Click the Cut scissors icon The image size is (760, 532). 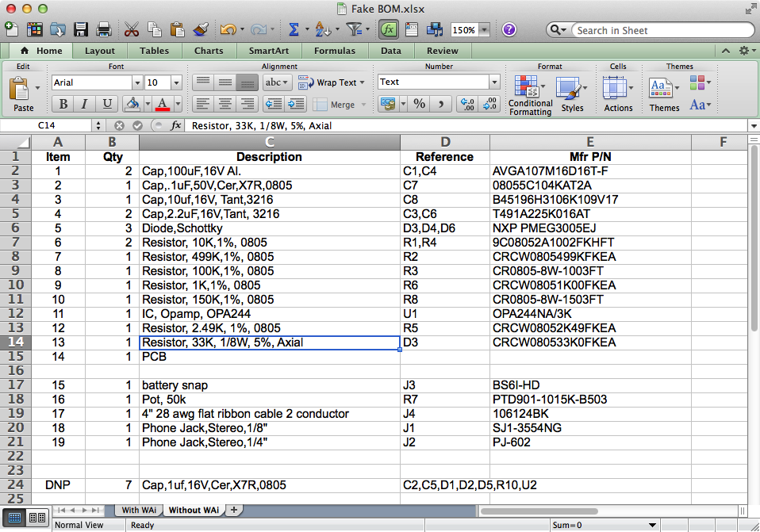[x=131, y=30]
